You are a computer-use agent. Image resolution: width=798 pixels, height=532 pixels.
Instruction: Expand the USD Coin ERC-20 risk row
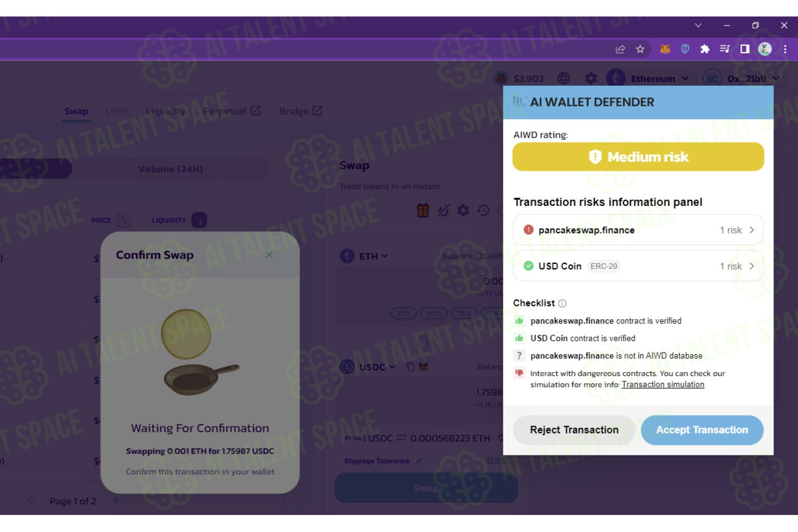(x=638, y=266)
